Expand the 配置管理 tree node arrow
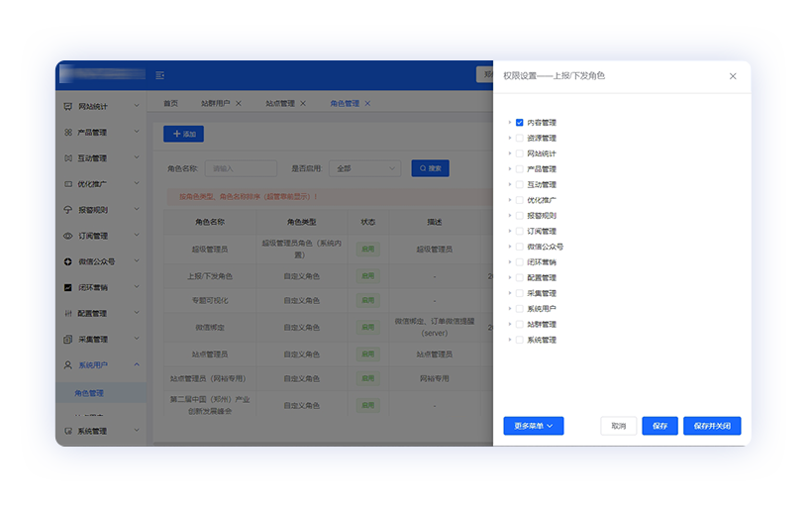Screen dimensions: 812x505 510,277
